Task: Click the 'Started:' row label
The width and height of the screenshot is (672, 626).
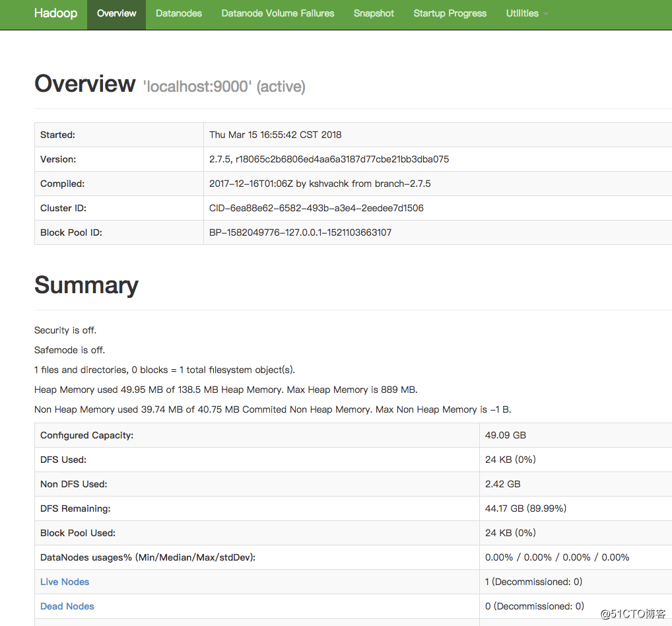Action: [57, 135]
